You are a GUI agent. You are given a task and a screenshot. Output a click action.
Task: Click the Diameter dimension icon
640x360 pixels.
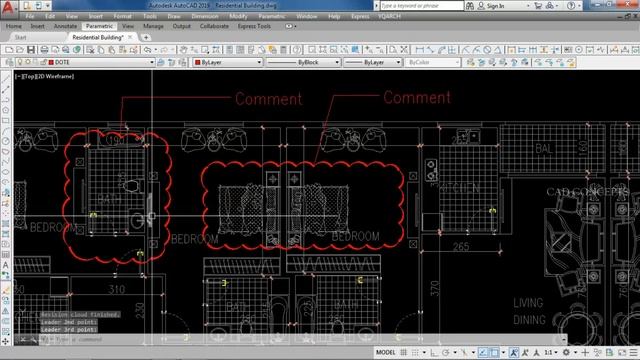pyautogui.click(x=487, y=50)
